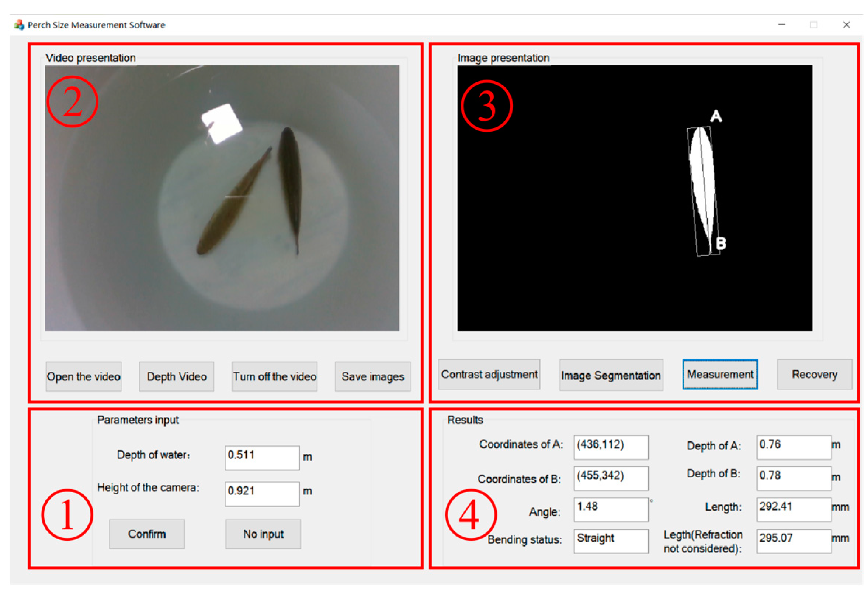Click the Measurement button
868x593 pixels.
pos(720,375)
